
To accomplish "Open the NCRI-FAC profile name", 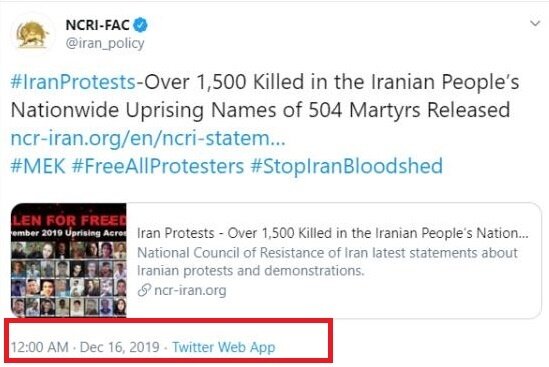I will click(x=97, y=25).
